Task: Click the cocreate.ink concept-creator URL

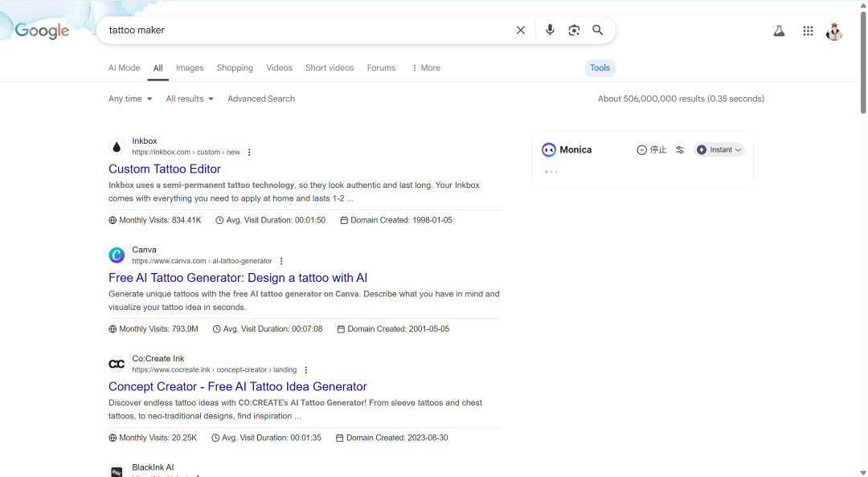Action: pos(215,370)
